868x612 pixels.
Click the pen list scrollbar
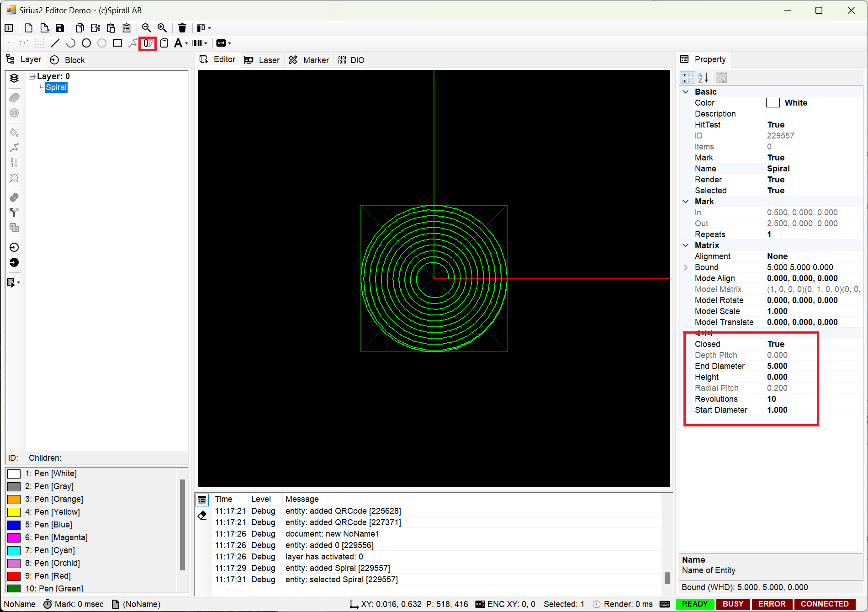[x=182, y=524]
